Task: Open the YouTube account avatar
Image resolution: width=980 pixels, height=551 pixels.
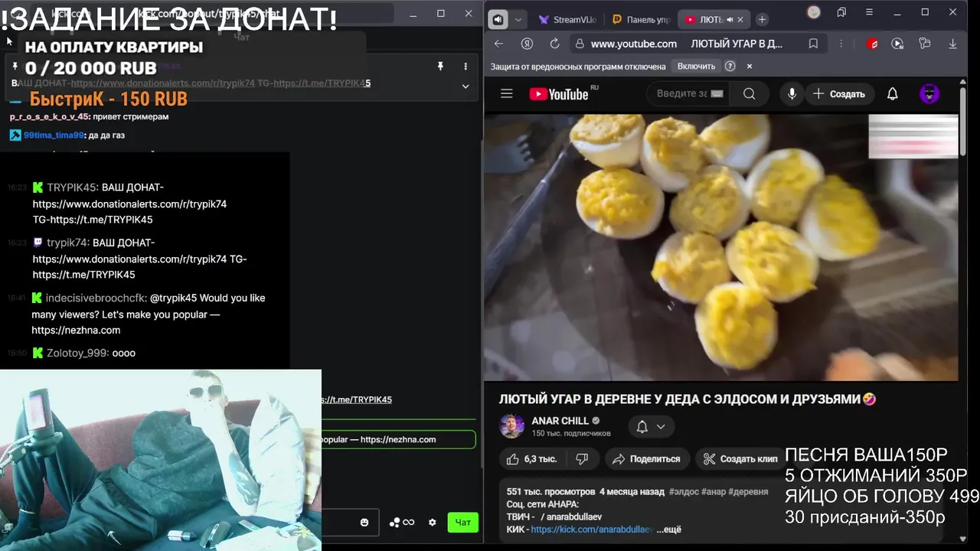Action: click(x=929, y=93)
